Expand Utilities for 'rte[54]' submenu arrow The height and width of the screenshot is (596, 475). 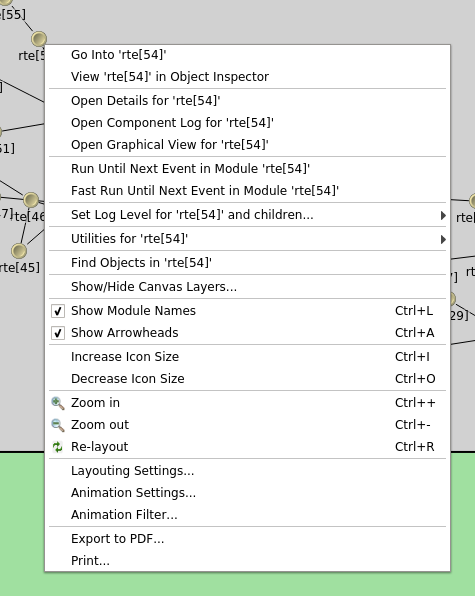tap(443, 239)
